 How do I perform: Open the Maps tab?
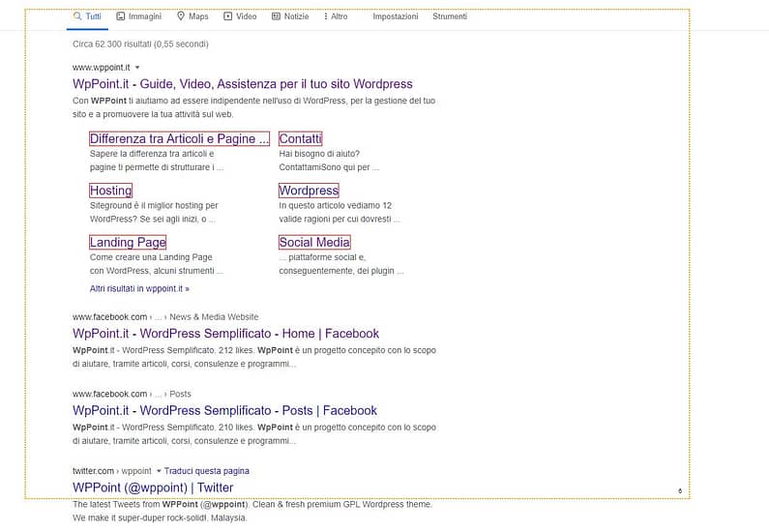(192, 16)
